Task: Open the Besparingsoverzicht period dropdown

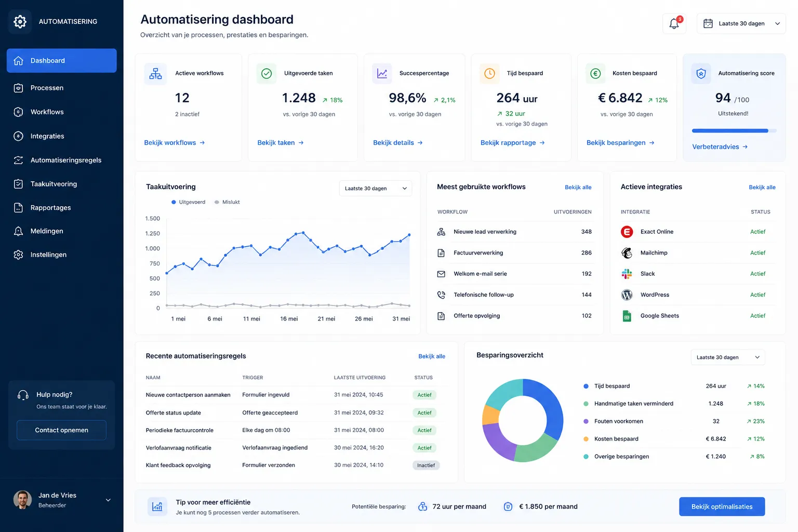Action: (728, 357)
